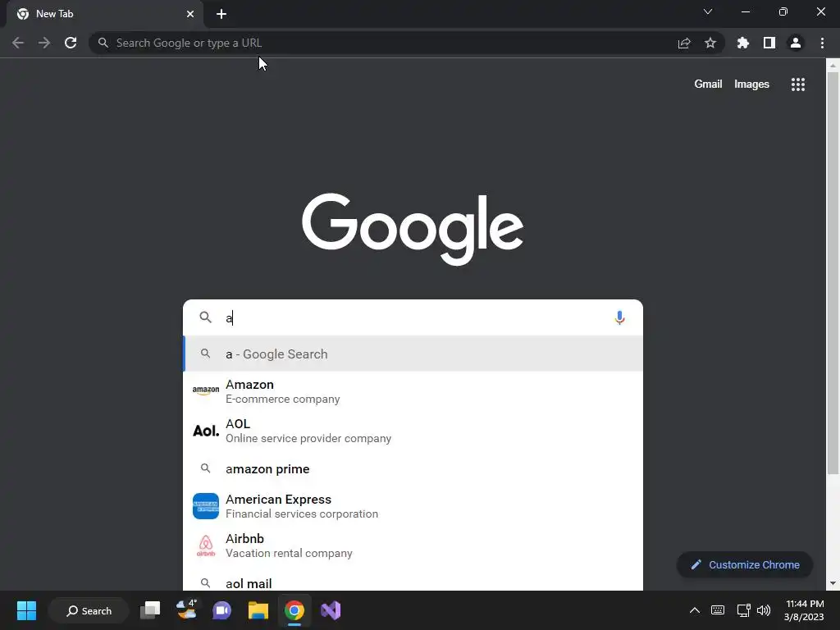Image resolution: width=840 pixels, height=630 pixels.
Task: Click the touch keyboard tray icon
Action: 718,610
